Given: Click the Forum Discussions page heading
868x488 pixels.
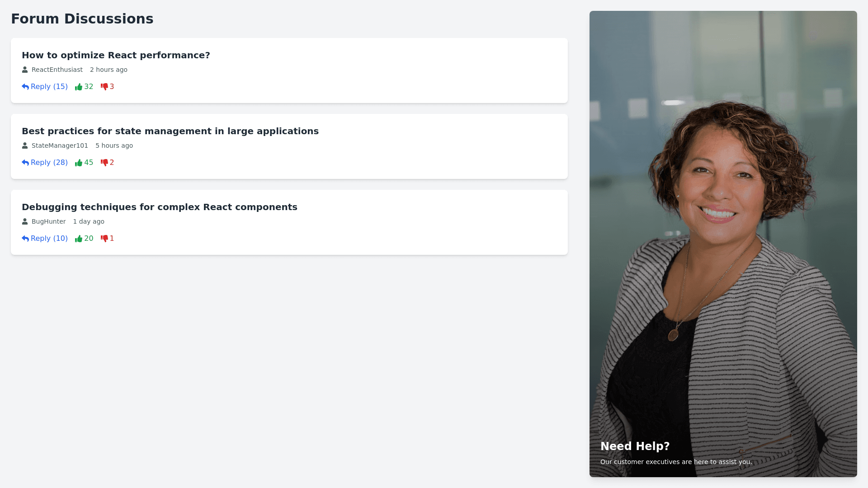Looking at the screenshot, I should coord(82,19).
